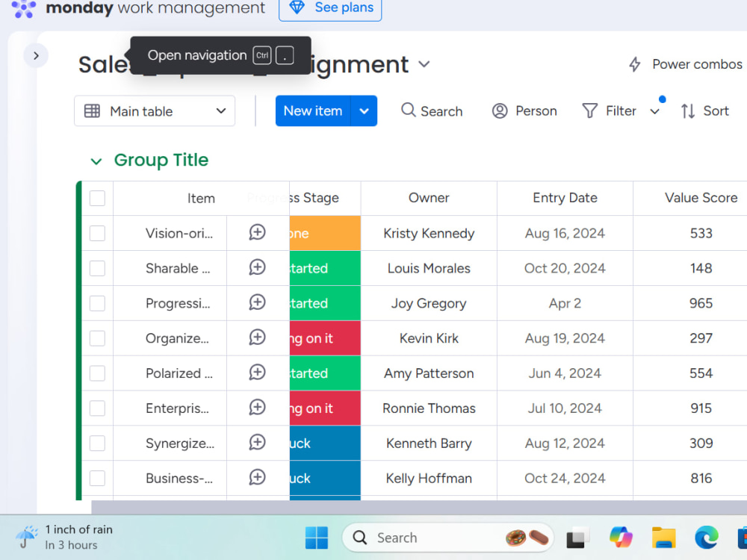This screenshot has width=747, height=560.
Task: Click the Power combos lightning icon
Action: [x=634, y=64]
